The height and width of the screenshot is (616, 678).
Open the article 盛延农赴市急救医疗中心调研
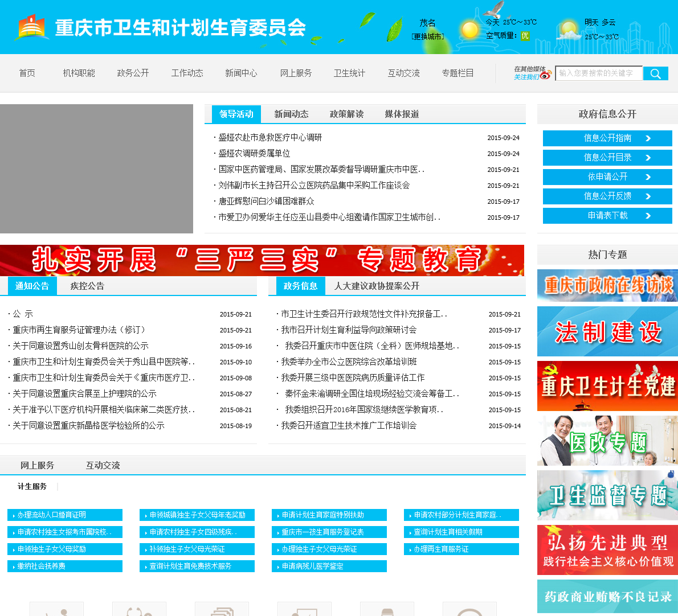click(x=270, y=137)
